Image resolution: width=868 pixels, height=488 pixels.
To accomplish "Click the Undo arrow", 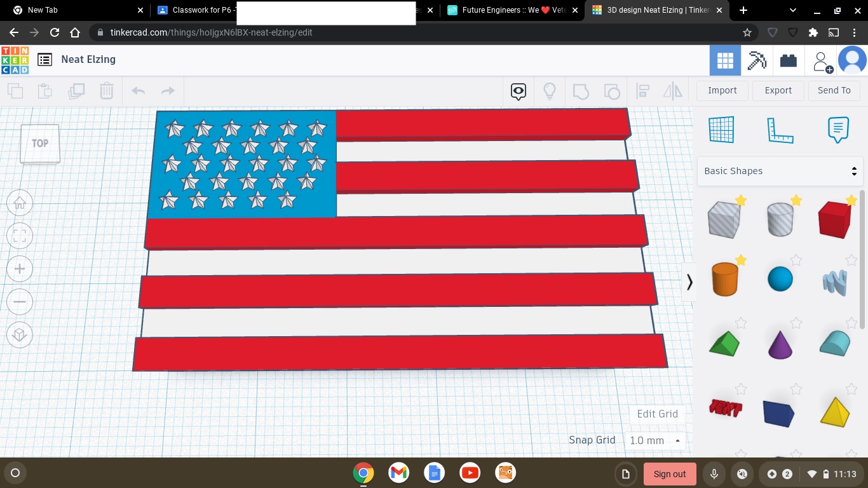I will click(138, 91).
